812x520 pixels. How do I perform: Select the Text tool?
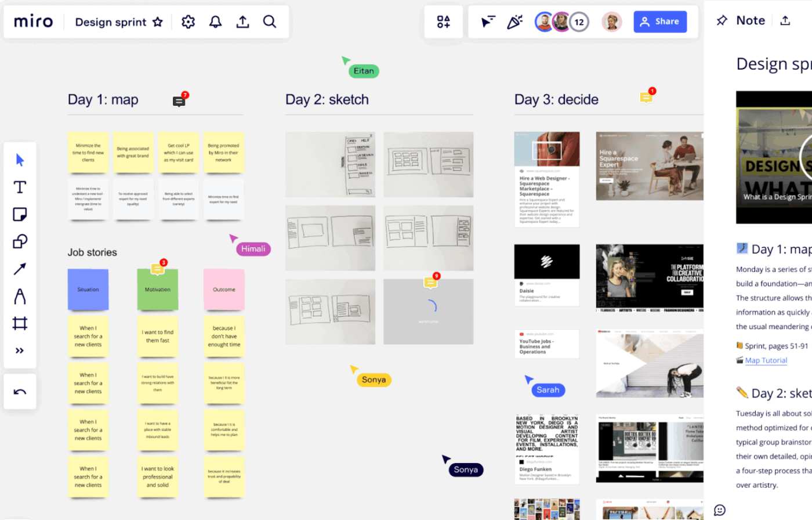(x=20, y=187)
